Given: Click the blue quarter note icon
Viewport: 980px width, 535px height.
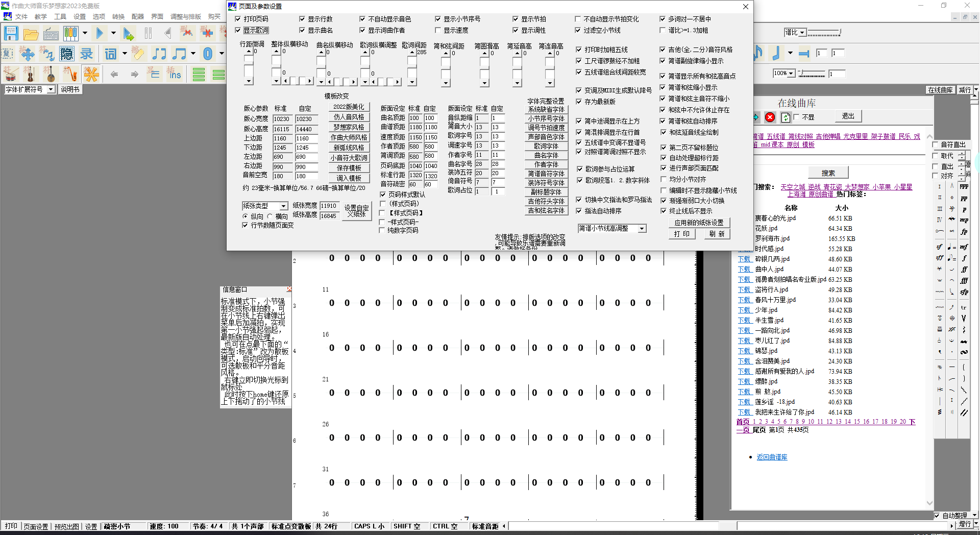Looking at the screenshot, I should point(776,53).
